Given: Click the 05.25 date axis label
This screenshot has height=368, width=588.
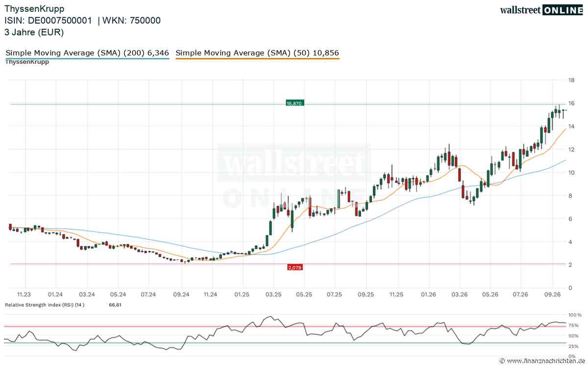Looking at the screenshot, I should pos(304,294).
